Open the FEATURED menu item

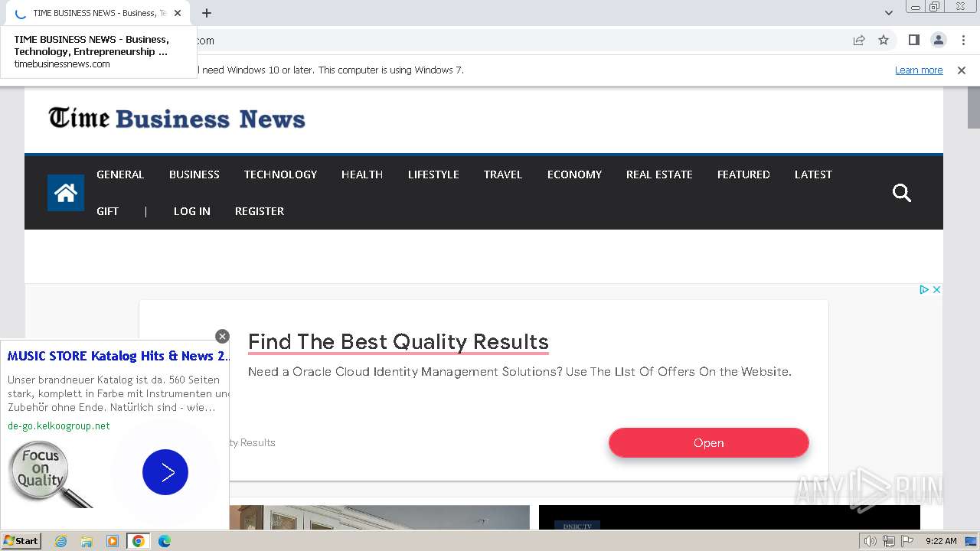(743, 174)
